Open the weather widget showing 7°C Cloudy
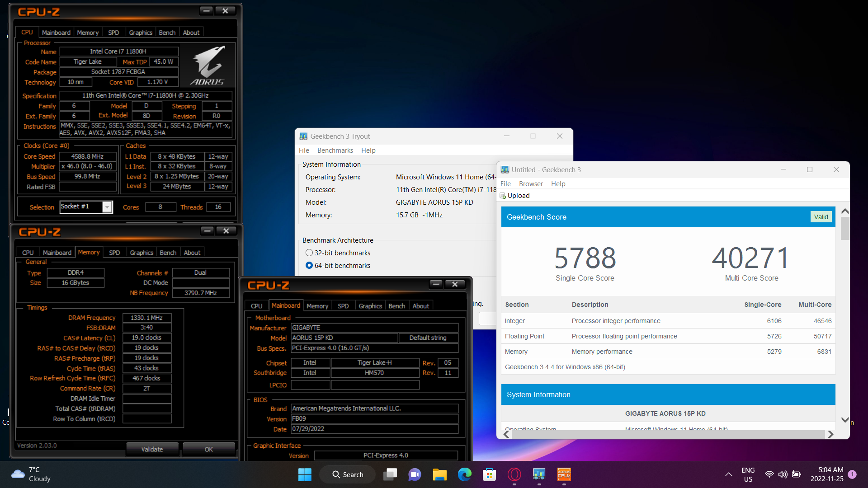868x488 pixels. click(x=32, y=474)
